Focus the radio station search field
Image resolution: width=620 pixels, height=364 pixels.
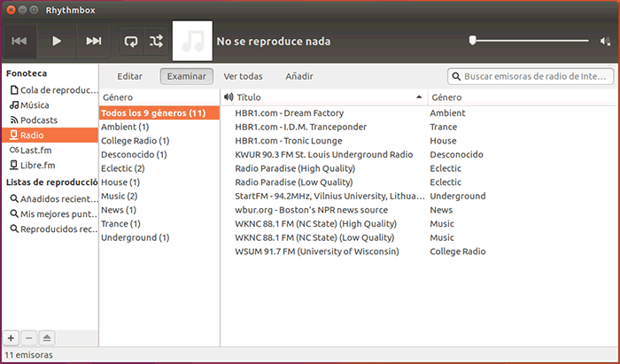pyautogui.click(x=531, y=76)
